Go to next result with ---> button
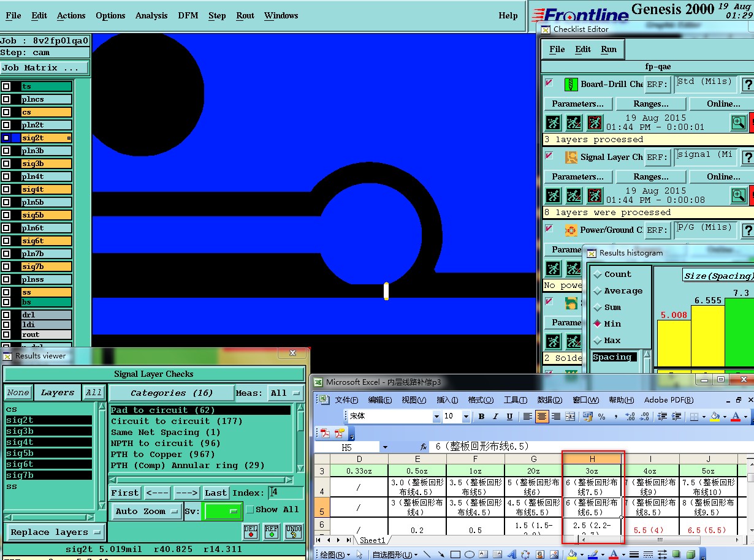Image resolution: width=754 pixels, height=560 pixels. [186, 493]
